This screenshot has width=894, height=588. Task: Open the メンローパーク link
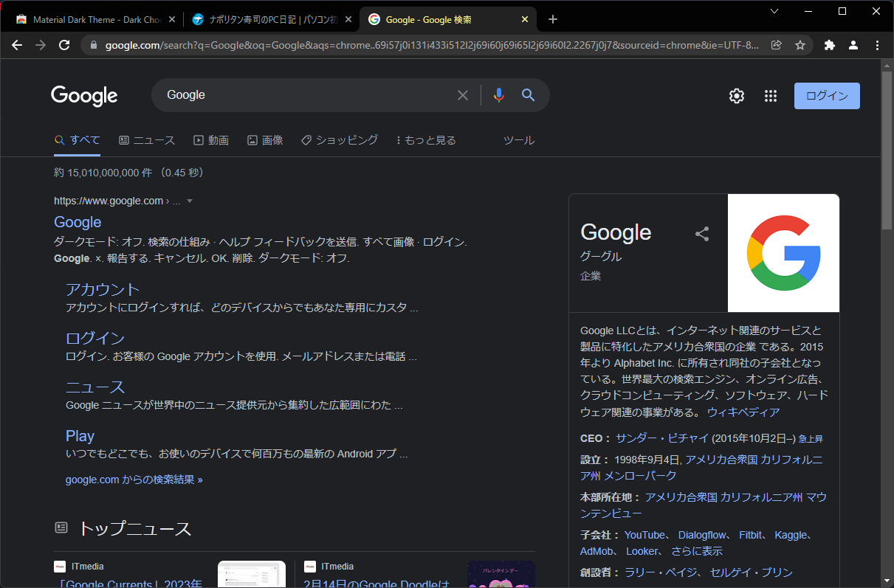point(640,475)
